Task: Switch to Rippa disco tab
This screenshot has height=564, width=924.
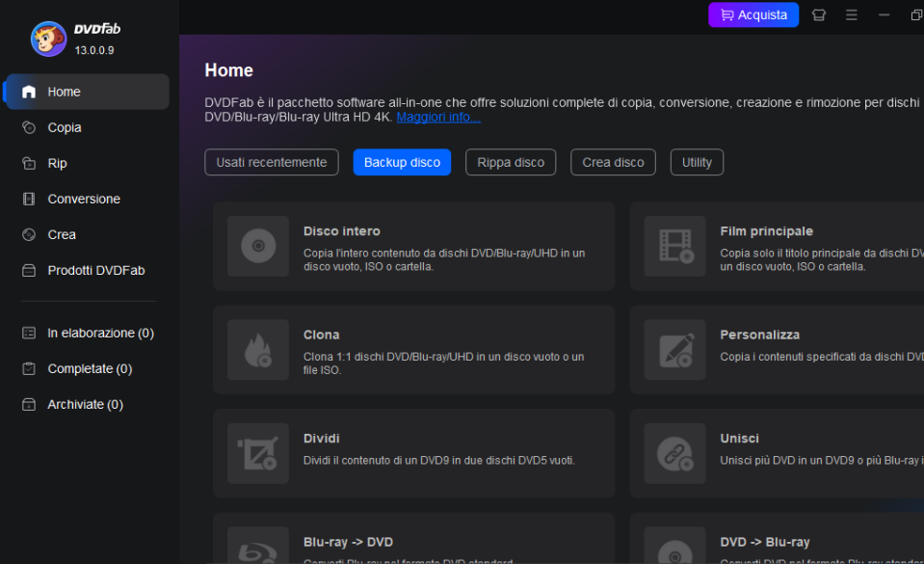Action: tap(511, 162)
